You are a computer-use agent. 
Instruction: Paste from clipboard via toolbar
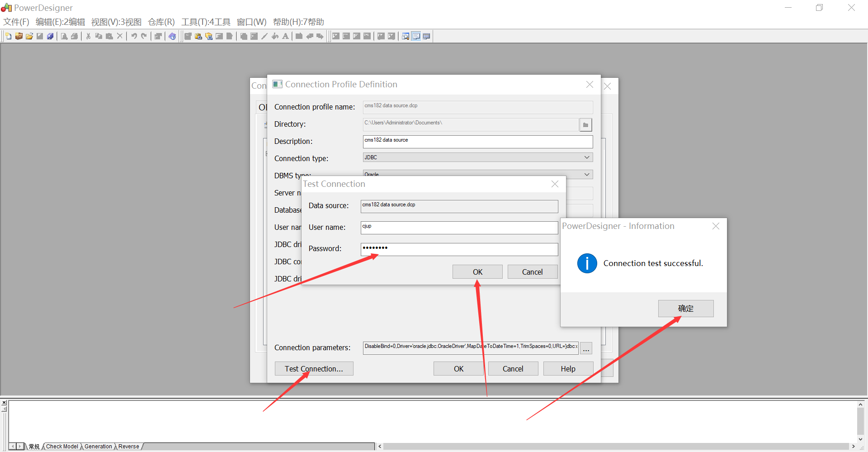click(x=109, y=36)
